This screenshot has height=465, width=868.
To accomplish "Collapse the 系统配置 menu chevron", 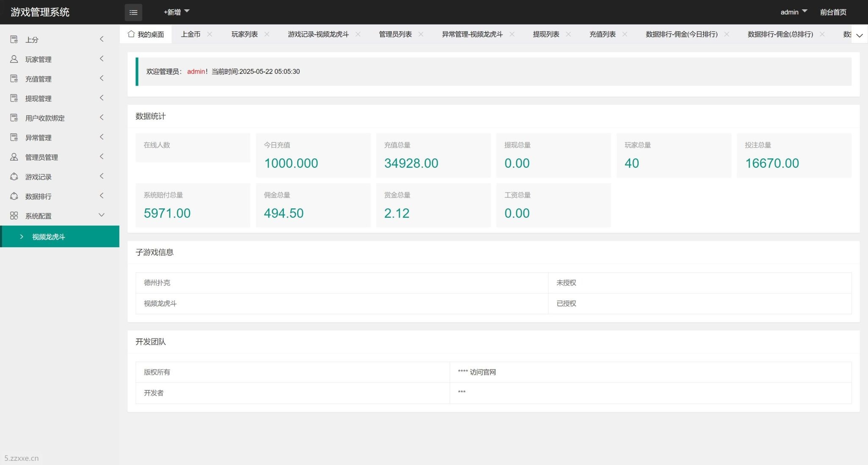I will [x=102, y=215].
